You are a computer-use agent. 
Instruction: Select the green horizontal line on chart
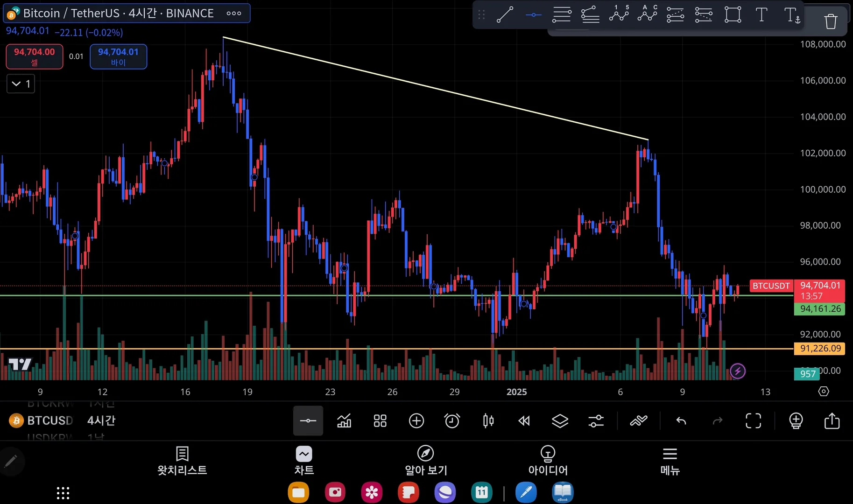397,295
